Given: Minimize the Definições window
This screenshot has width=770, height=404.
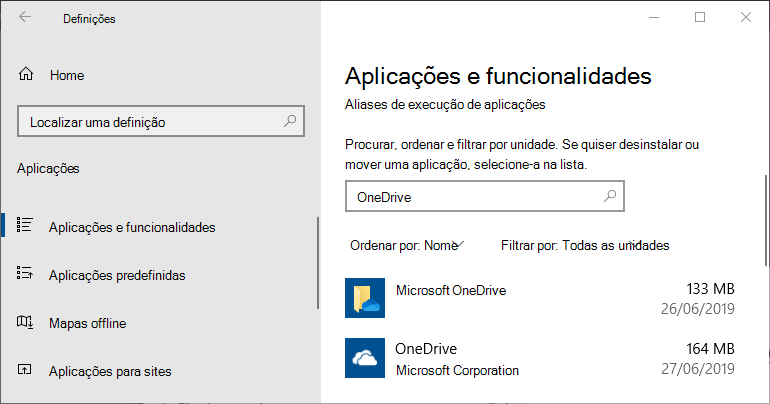Looking at the screenshot, I should tap(654, 18).
